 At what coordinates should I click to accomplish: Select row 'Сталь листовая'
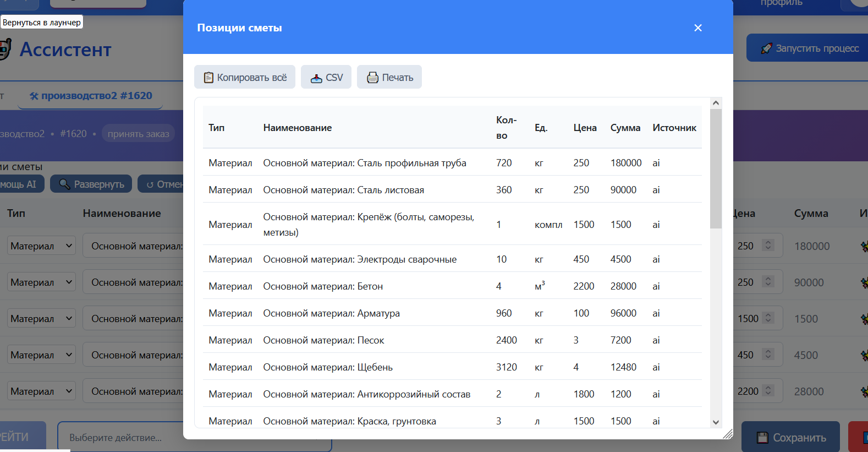[452, 189]
